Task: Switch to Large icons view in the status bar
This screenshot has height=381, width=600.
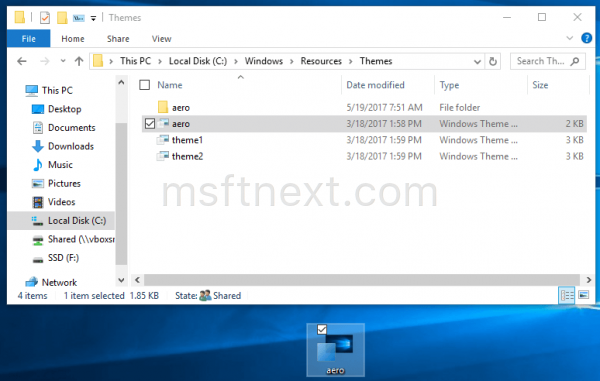Action: click(x=584, y=295)
